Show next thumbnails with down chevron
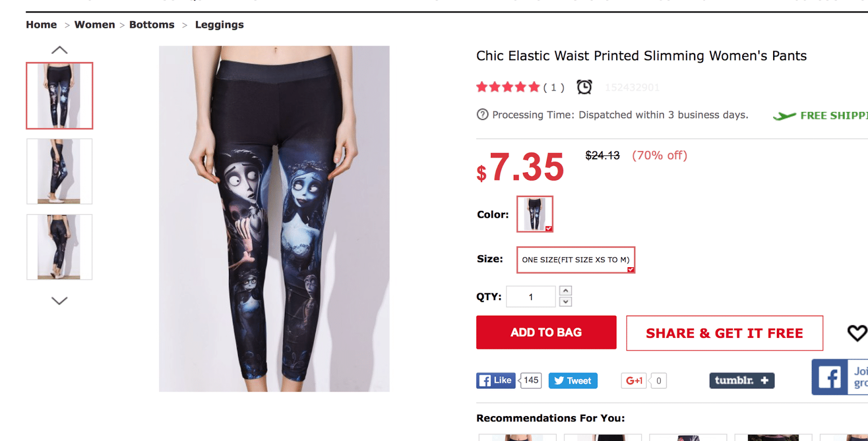This screenshot has height=441, width=868. (x=59, y=300)
